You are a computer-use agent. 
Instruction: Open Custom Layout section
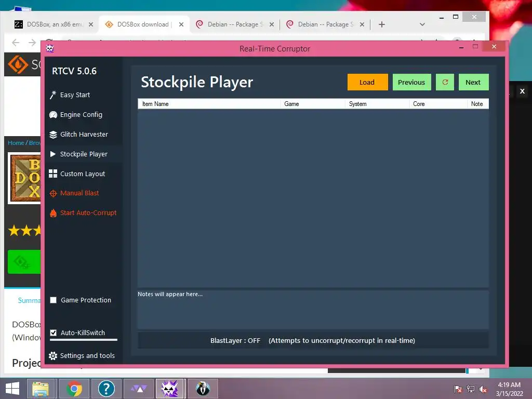point(84,174)
